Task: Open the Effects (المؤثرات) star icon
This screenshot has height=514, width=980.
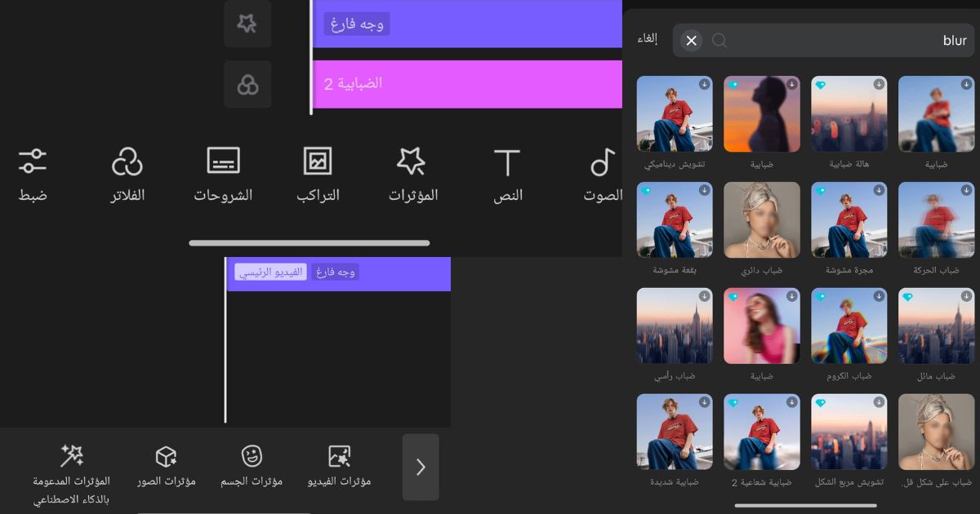Action: pos(412,175)
